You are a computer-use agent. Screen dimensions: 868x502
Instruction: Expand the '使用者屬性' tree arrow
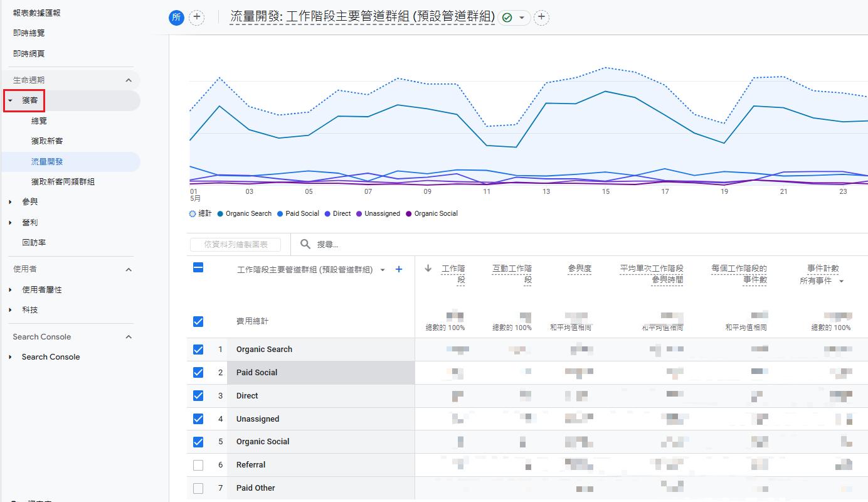coord(10,290)
